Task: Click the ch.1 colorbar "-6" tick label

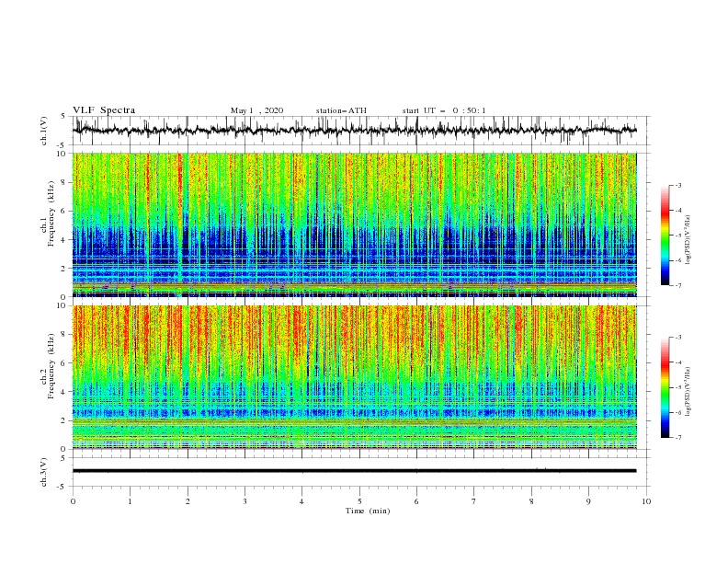Action: click(678, 260)
